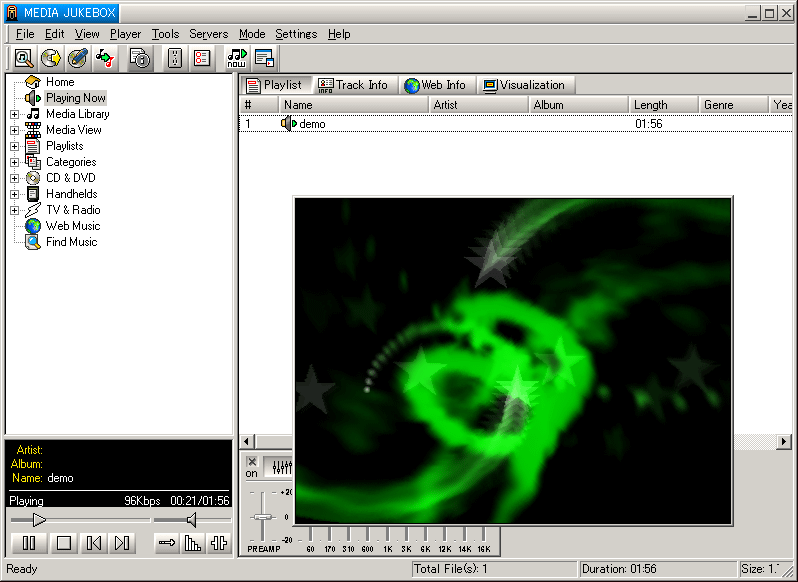Click the Web Music globe icon

click(33, 226)
